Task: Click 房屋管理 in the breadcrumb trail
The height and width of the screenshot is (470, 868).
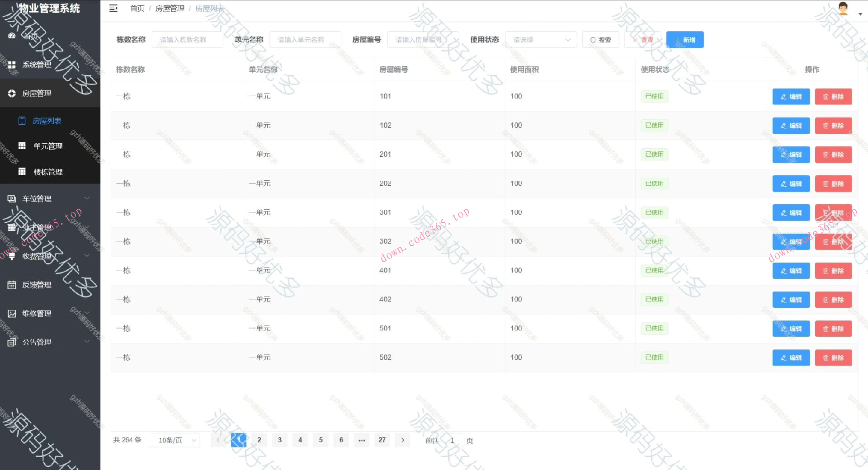Action: coord(170,8)
